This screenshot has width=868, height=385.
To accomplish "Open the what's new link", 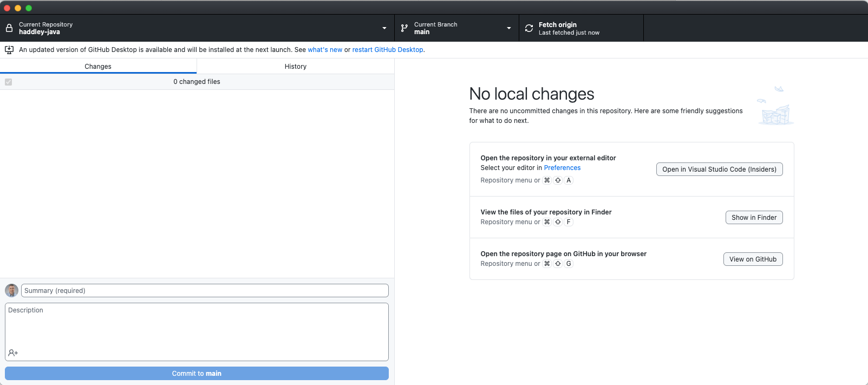I will pos(325,50).
